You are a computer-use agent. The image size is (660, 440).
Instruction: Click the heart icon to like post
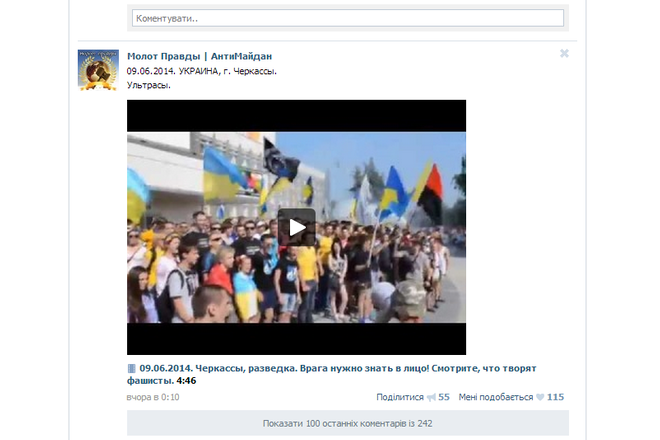[x=540, y=397]
